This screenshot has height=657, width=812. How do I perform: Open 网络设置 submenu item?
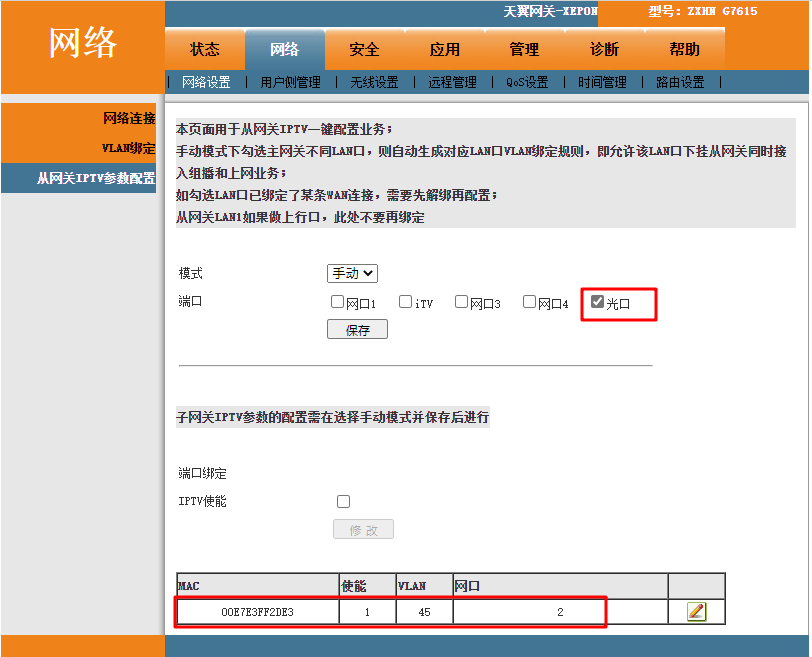(x=206, y=82)
